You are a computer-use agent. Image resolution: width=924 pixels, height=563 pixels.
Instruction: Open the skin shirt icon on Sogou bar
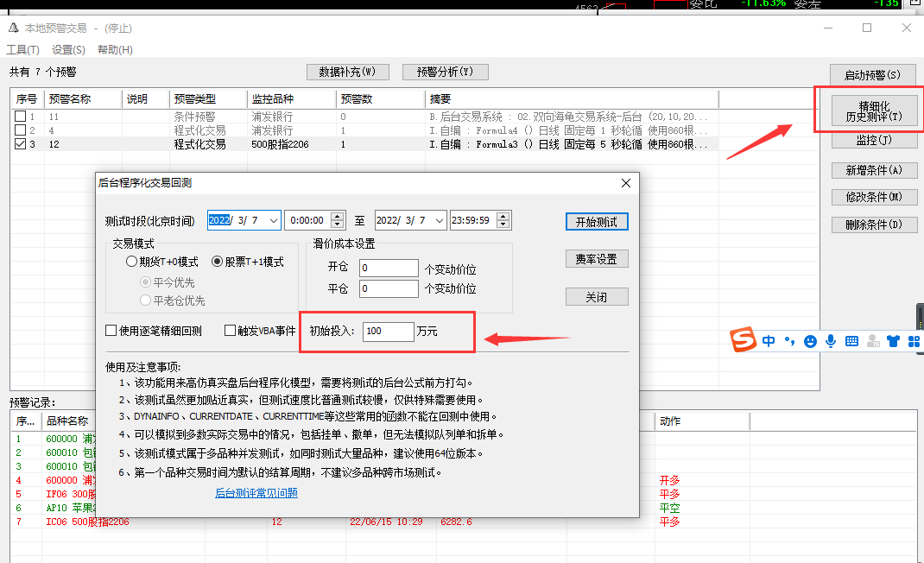[894, 341]
